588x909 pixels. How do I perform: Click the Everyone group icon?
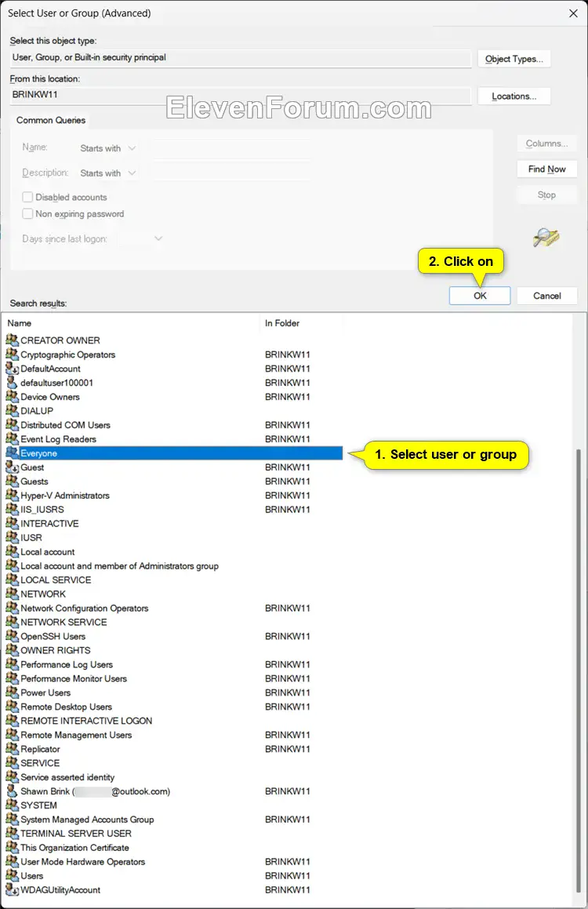pyautogui.click(x=13, y=453)
